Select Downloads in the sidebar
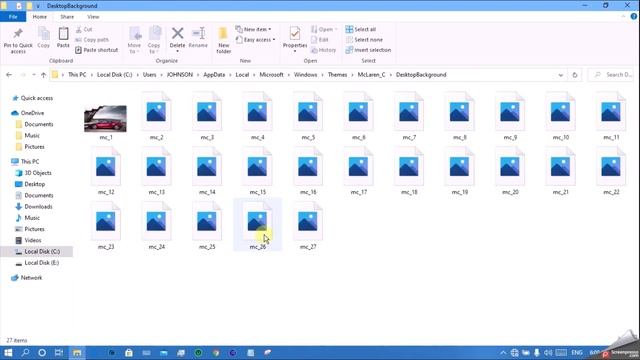 pos(34,207)
